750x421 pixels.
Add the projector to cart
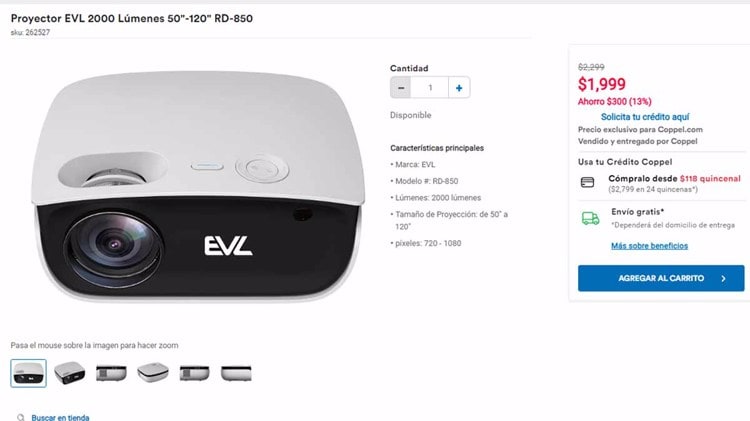click(x=661, y=278)
